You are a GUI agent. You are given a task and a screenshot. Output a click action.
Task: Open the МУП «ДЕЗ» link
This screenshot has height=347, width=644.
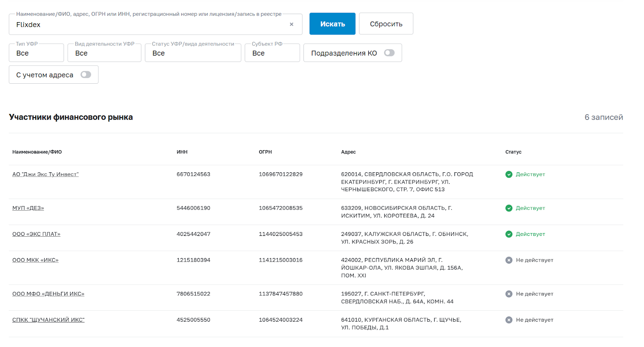coord(28,208)
